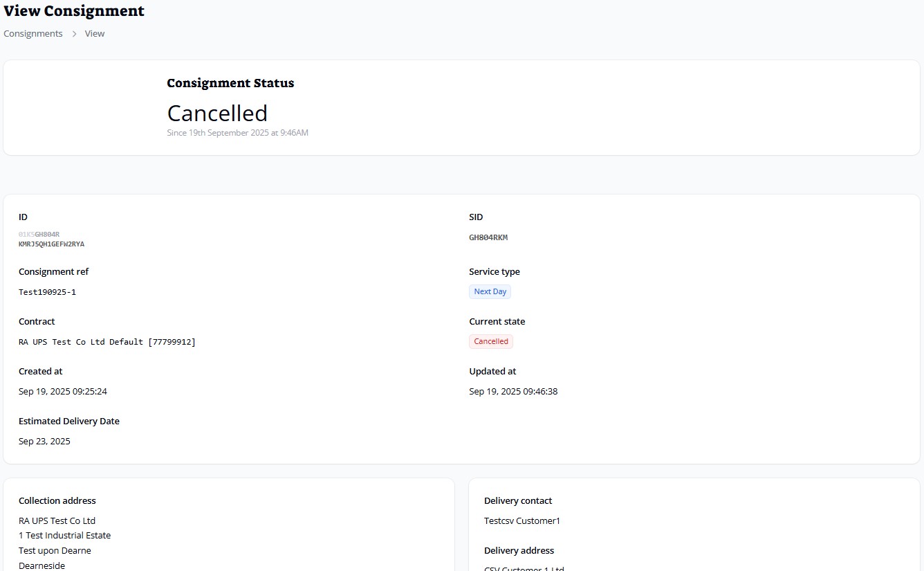Select the SID value GH804RKM
924x571 pixels.
tap(488, 237)
